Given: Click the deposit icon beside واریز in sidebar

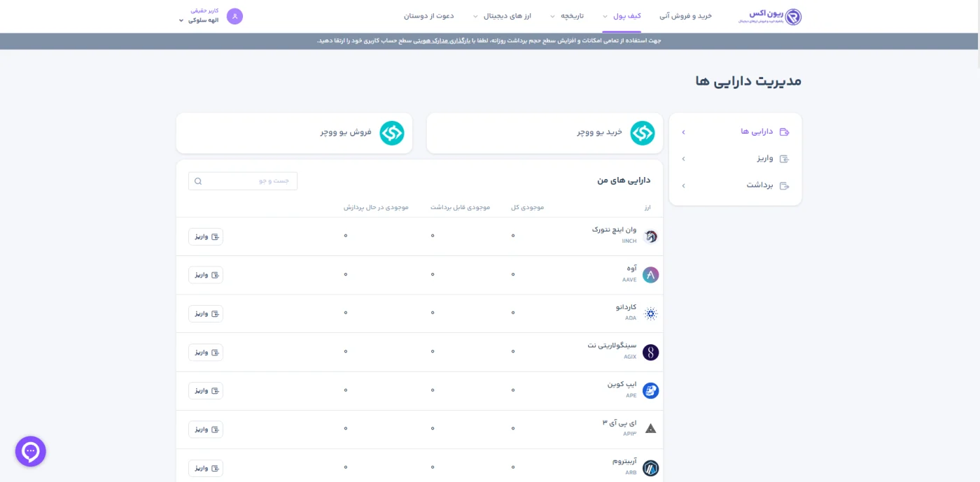Looking at the screenshot, I should (x=784, y=159).
